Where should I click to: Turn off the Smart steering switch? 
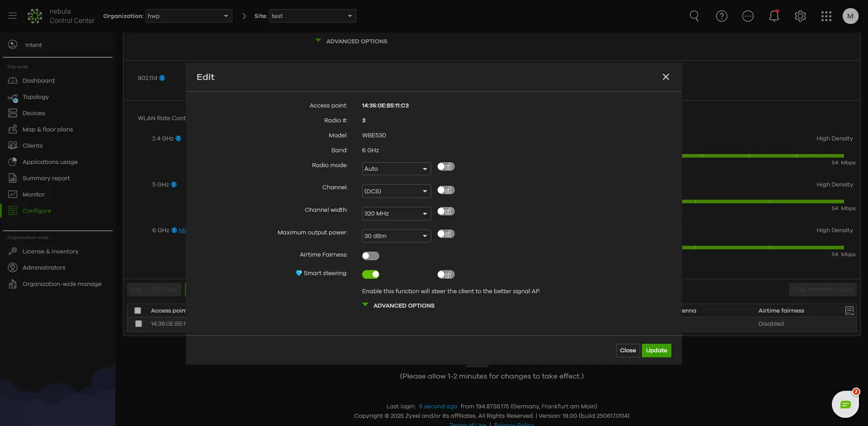[370, 275]
